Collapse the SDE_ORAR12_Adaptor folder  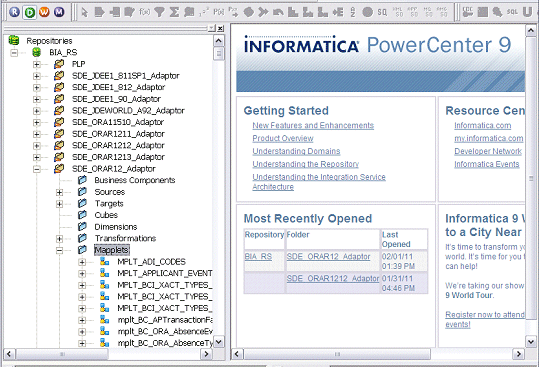(37, 169)
